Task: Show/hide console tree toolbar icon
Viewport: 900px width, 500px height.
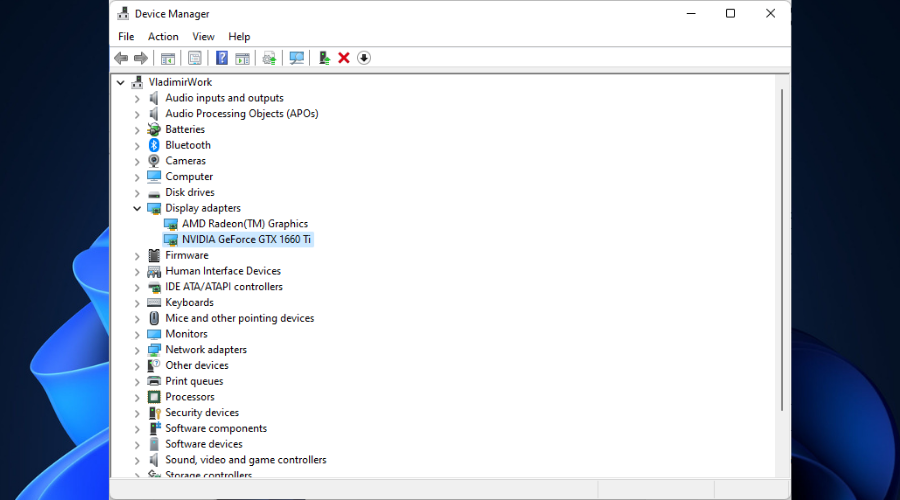Action: 168,58
